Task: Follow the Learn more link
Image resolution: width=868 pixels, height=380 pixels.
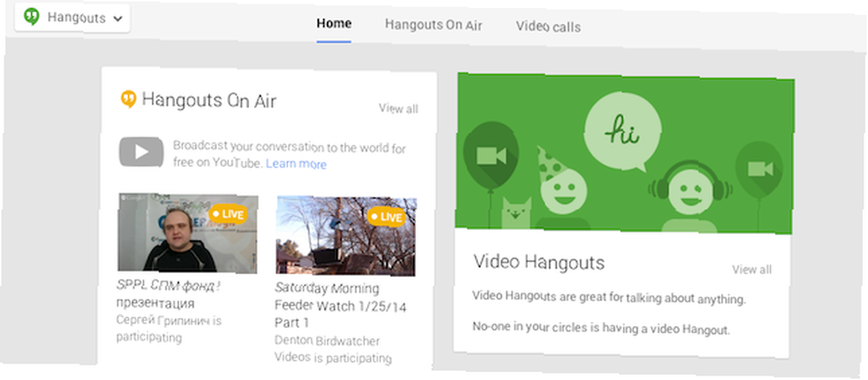Action: pos(296,164)
